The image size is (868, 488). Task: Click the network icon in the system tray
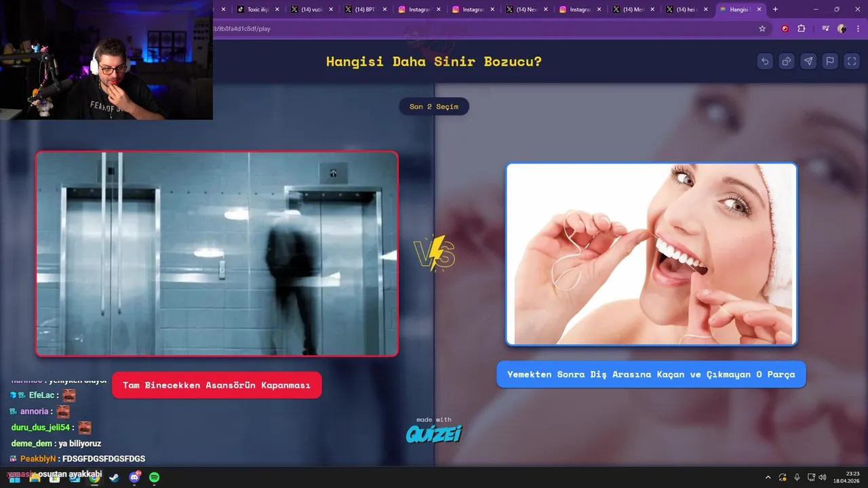click(x=810, y=477)
